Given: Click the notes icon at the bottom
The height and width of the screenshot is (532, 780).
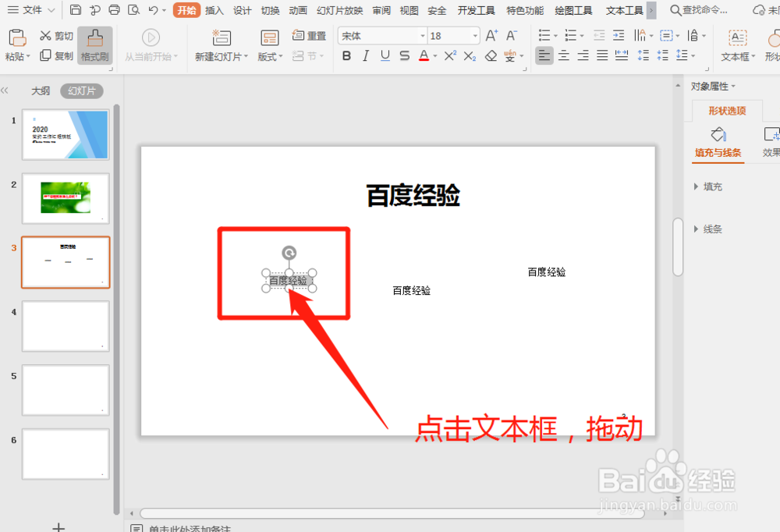Looking at the screenshot, I should coord(136,527).
